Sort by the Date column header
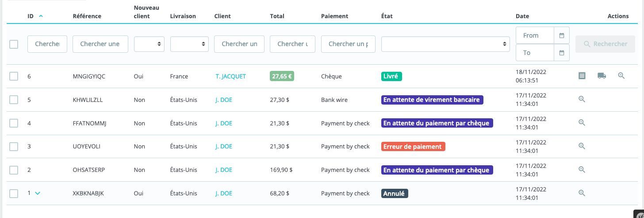This screenshot has height=218, width=644. (x=522, y=16)
